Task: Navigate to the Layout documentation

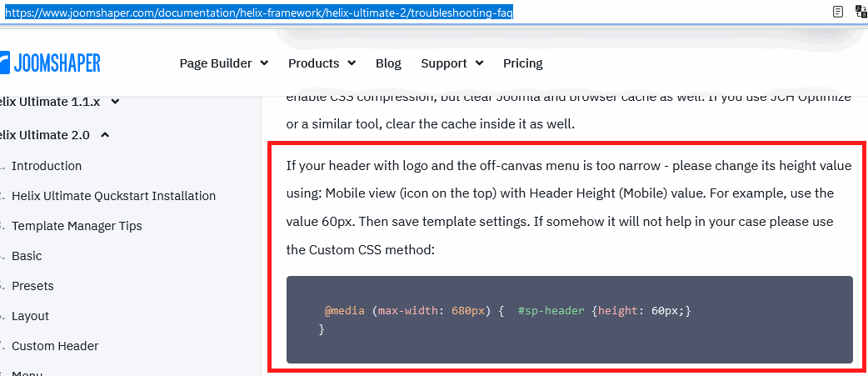Action: (x=30, y=316)
